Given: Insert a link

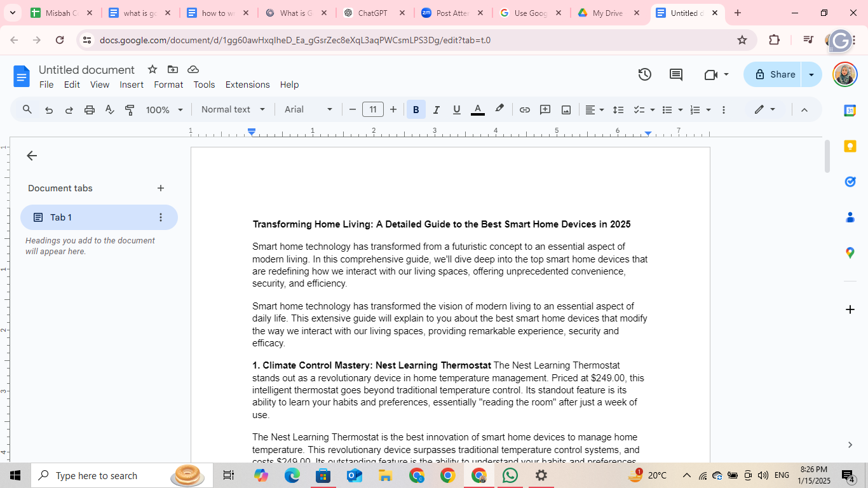Looking at the screenshot, I should tap(525, 110).
